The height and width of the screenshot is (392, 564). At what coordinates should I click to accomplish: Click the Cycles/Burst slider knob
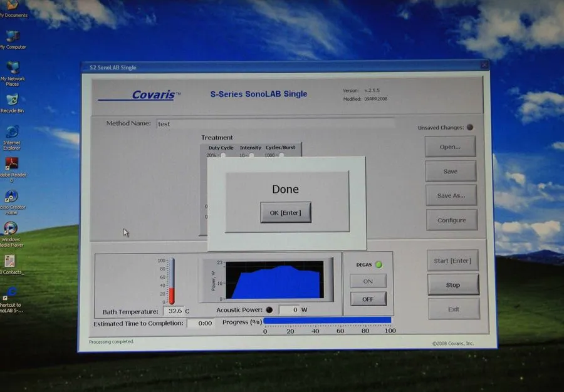pos(281,155)
